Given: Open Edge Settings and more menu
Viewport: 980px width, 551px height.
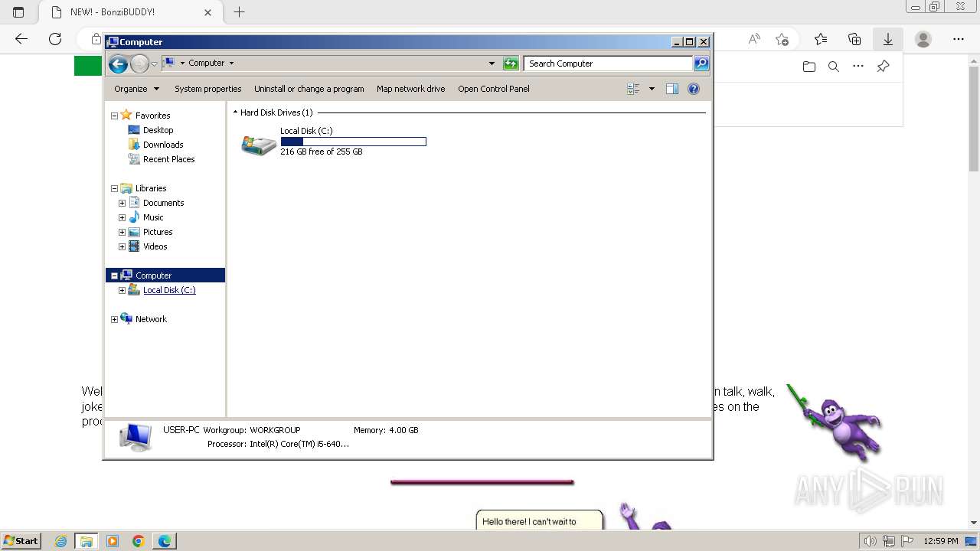Looking at the screenshot, I should tap(959, 39).
